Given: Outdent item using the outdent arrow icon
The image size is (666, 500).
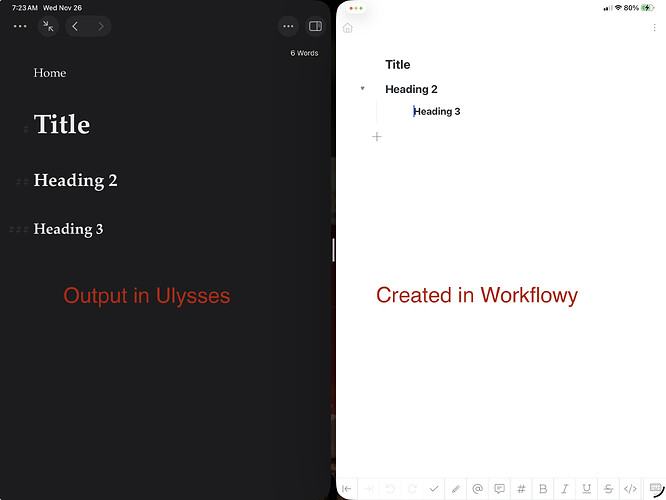Looking at the screenshot, I should click(x=346, y=489).
